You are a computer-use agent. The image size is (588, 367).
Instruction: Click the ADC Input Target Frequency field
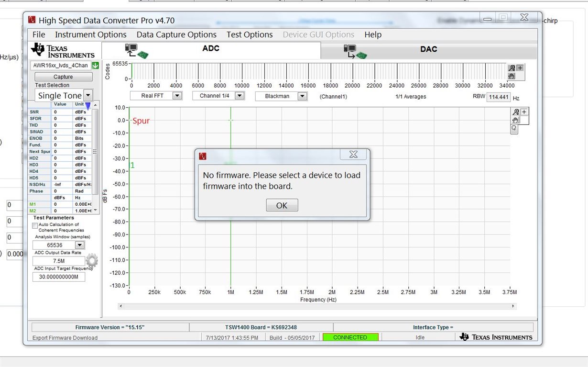(x=58, y=277)
